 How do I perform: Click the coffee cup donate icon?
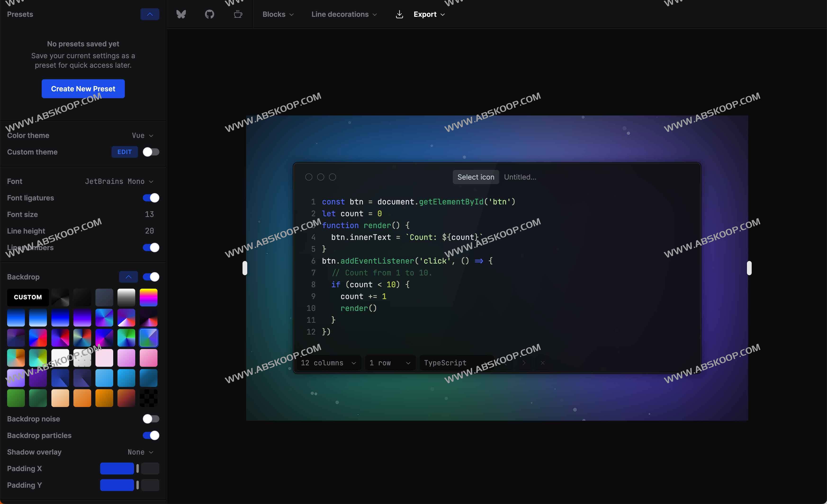coord(238,14)
